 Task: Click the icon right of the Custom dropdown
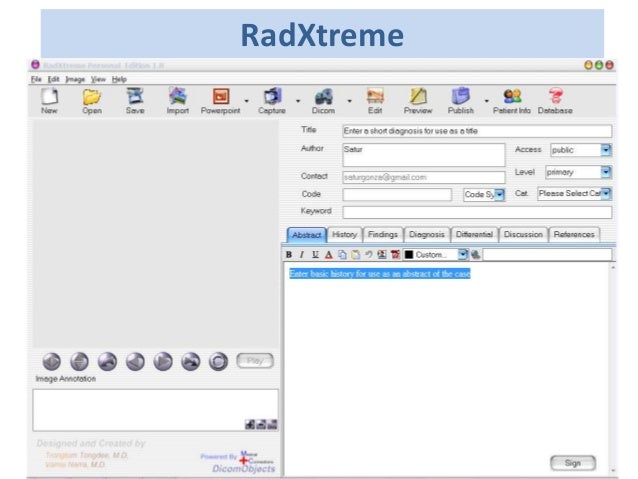click(x=475, y=255)
